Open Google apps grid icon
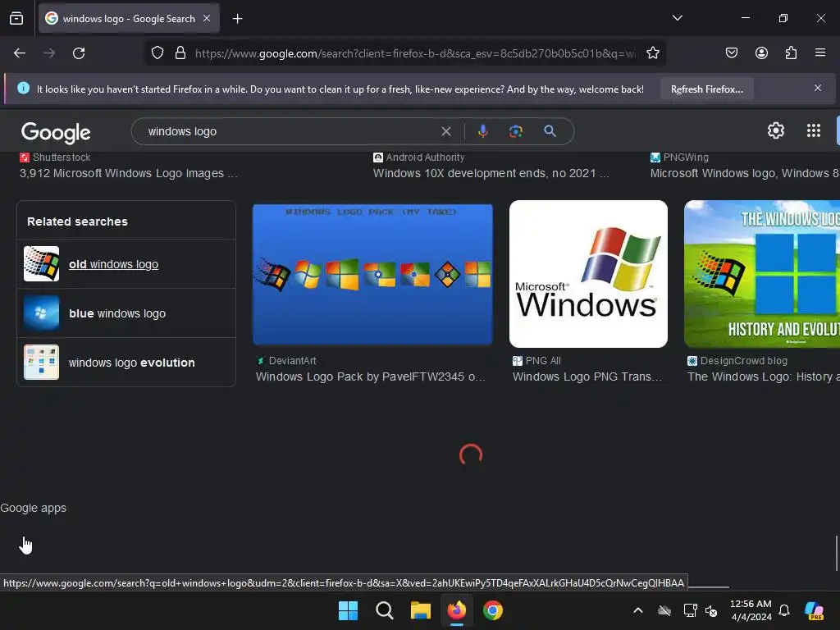 pos(813,130)
